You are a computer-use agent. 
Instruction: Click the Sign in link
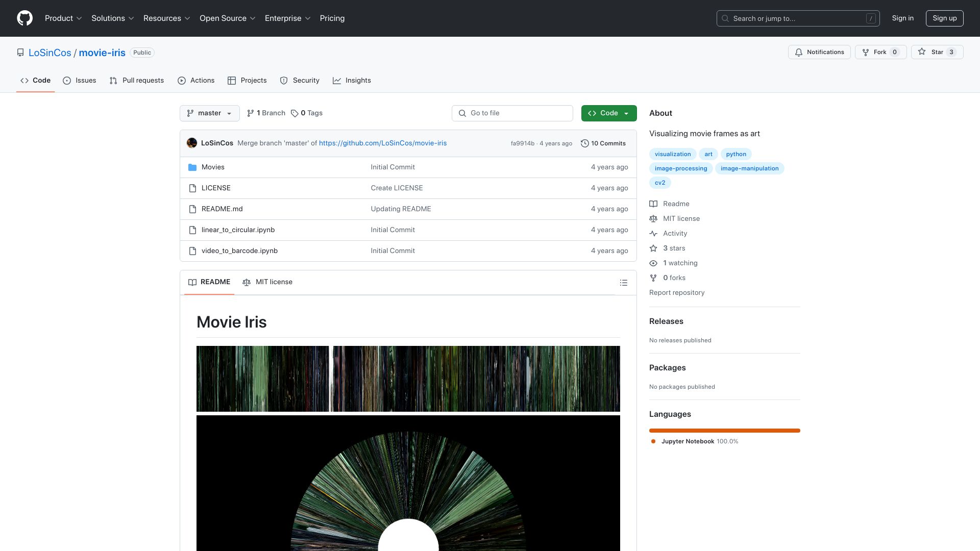point(902,18)
